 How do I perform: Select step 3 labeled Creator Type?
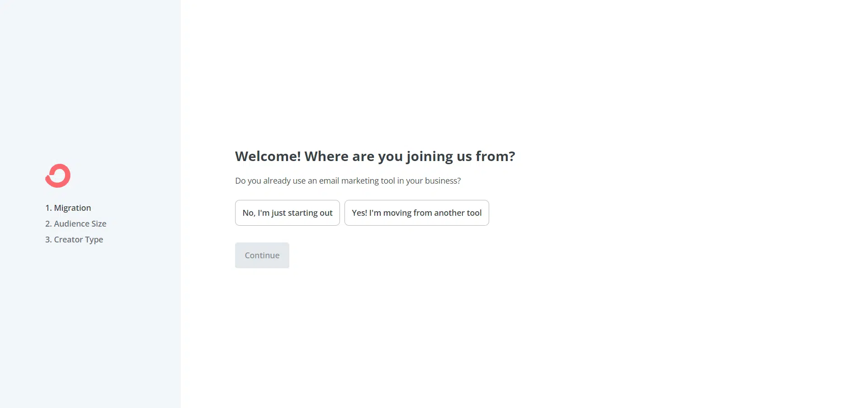[x=74, y=239]
